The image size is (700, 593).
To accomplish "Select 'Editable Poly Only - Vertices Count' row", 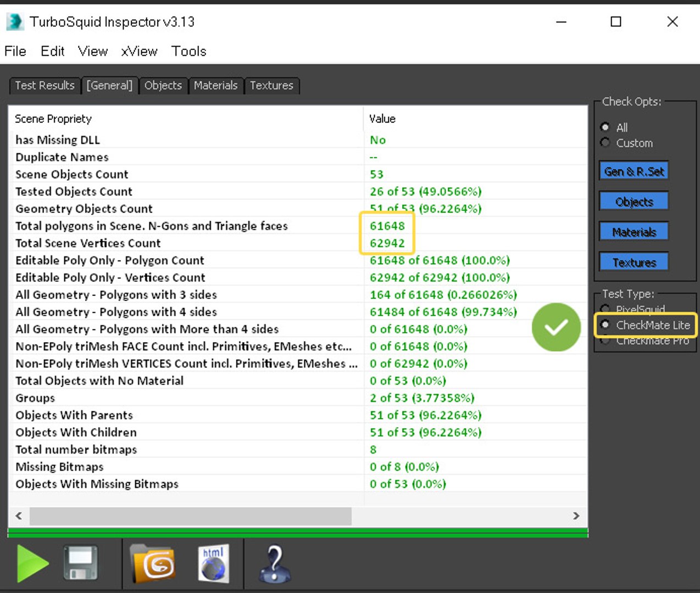I will [x=298, y=277].
